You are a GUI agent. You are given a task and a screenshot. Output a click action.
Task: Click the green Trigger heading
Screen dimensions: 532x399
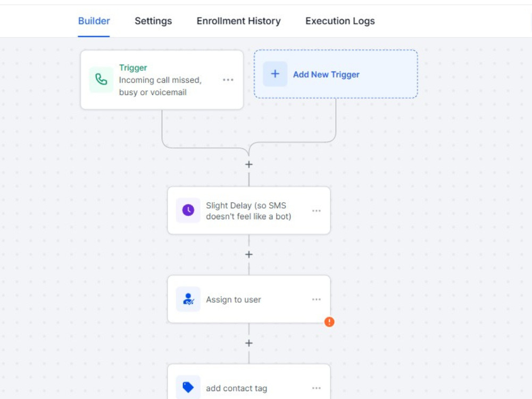click(x=133, y=68)
